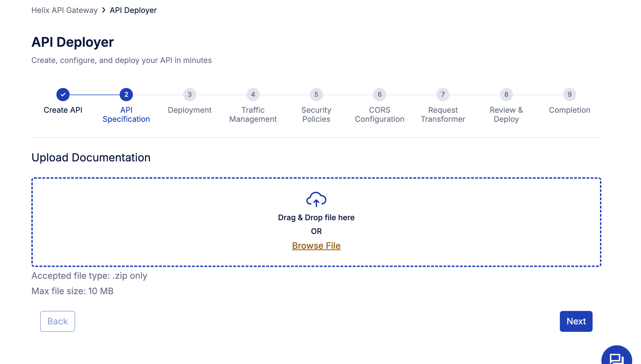Go to step 5 Security Policies
Image resolution: width=641 pixels, height=364 pixels.
(316, 95)
